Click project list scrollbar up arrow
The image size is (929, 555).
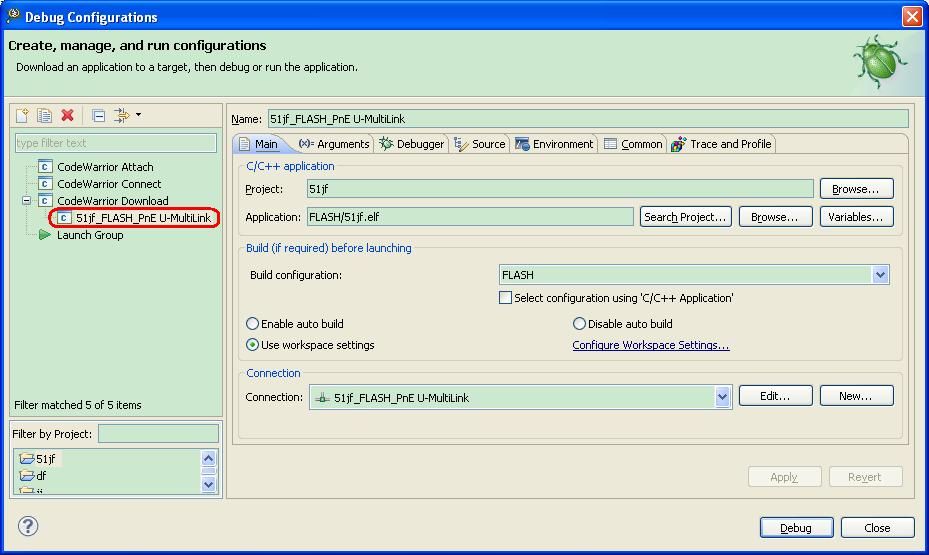pos(208,458)
